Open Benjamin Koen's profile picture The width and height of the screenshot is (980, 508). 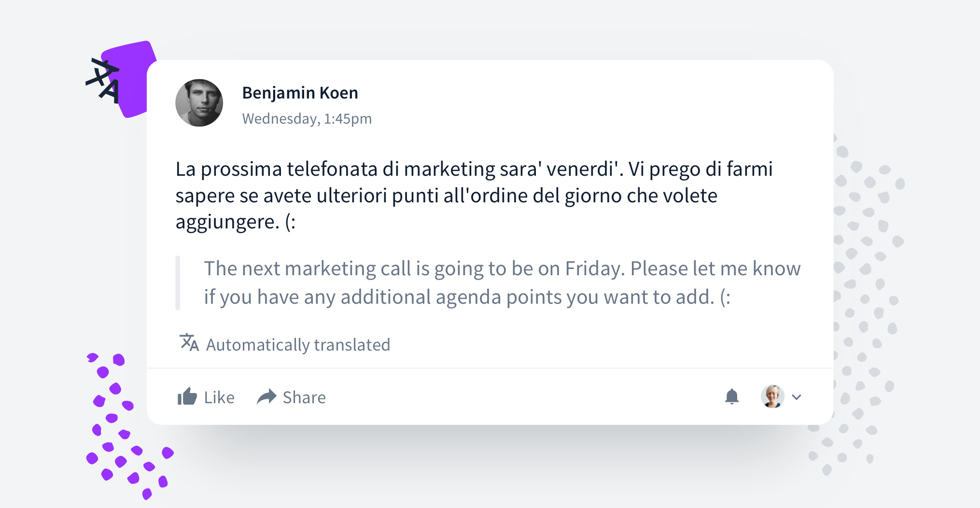(199, 103)
